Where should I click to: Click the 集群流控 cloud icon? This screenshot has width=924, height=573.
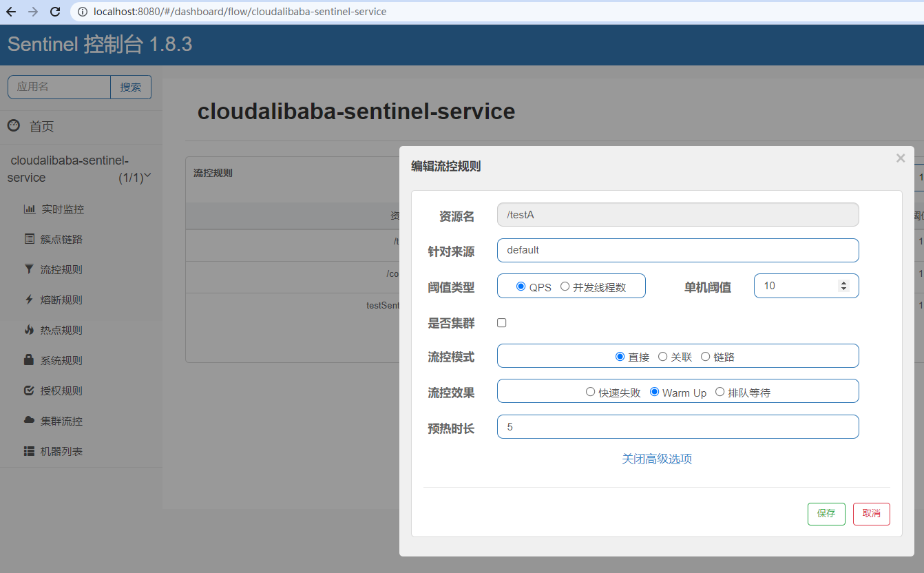(29, 420)
